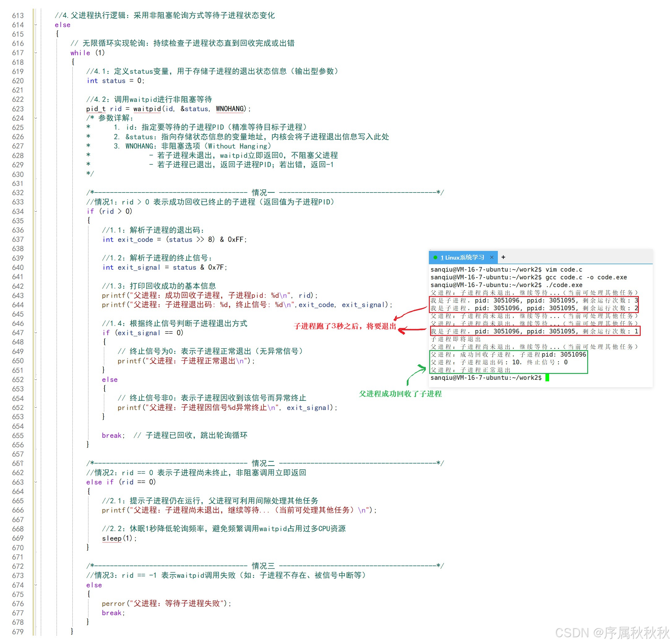The height and width of the screenshot is (644, 671).
Task: Click the WNOHANG argument in waitpid
Action: [230, 109]
